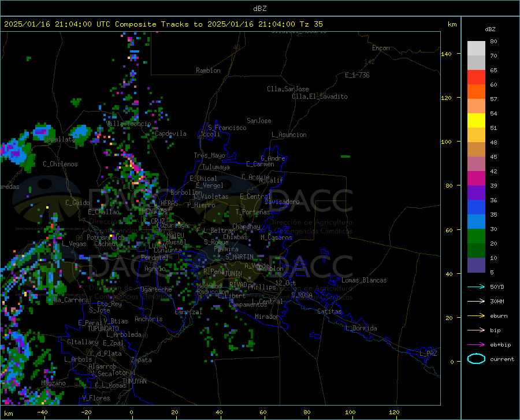Click the Zapata label

142,360
